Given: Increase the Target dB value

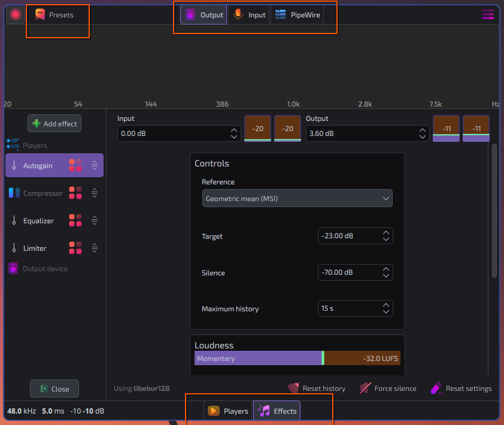Looking at the screenshot, I should [x=386, y=233].
